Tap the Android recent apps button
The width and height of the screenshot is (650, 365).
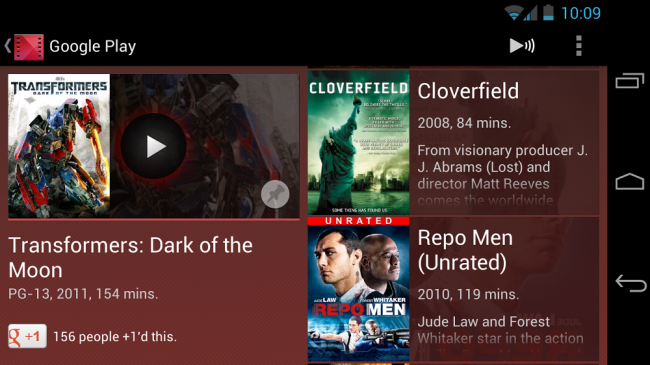630,80
